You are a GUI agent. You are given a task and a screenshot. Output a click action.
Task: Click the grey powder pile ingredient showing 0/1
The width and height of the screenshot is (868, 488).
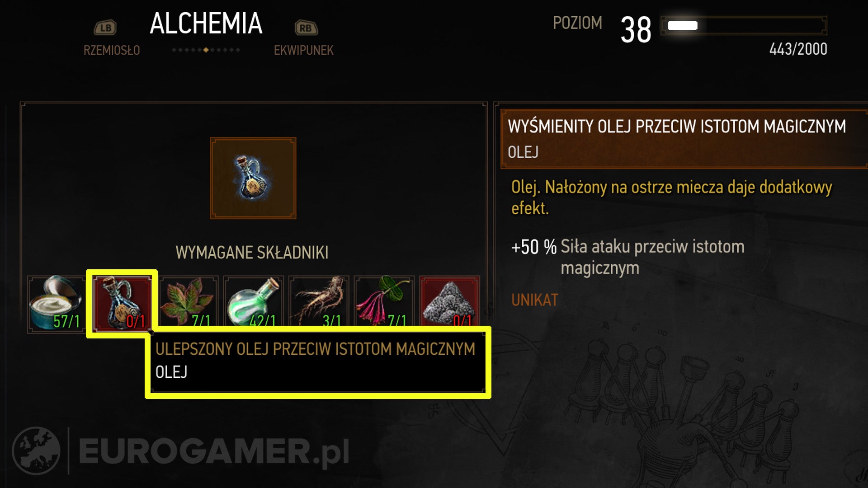point(449,301)
